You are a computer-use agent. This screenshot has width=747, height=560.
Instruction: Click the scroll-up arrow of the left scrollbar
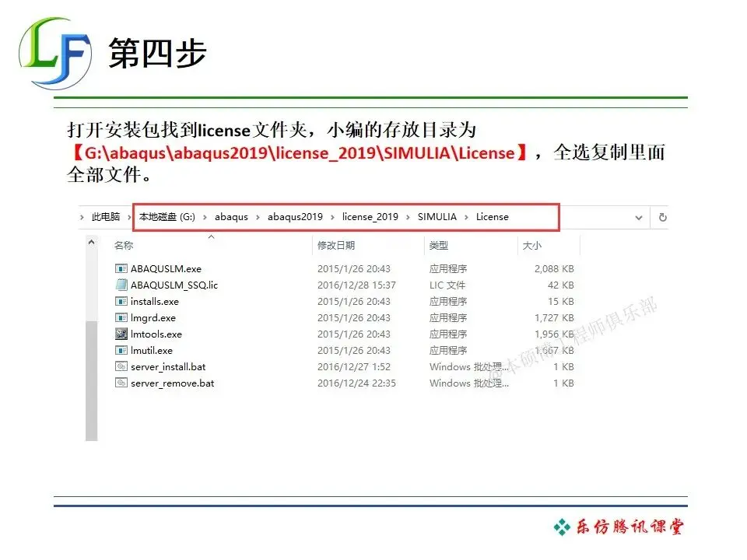(x=92, y=243)
